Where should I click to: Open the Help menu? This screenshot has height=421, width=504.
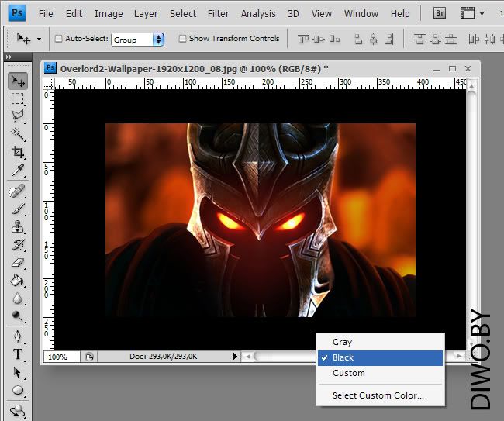400,13
